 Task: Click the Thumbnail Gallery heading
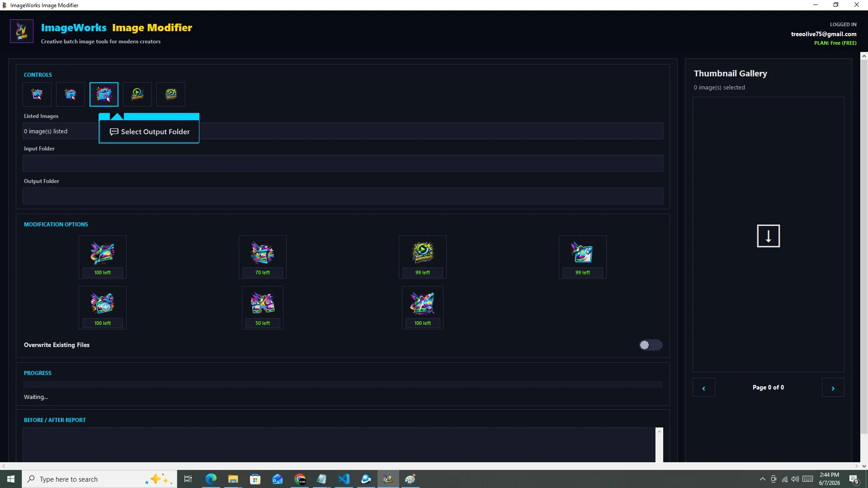pyautogui.click(x=731, y=74)
